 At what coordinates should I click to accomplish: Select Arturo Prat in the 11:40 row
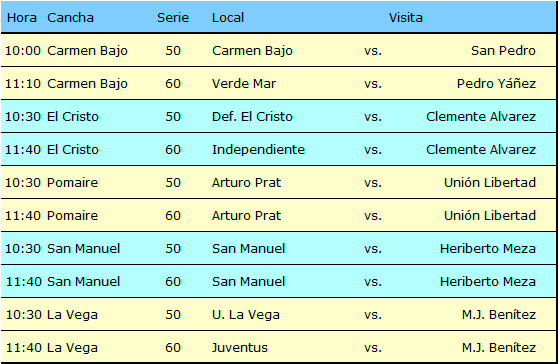tap(246, 216)
